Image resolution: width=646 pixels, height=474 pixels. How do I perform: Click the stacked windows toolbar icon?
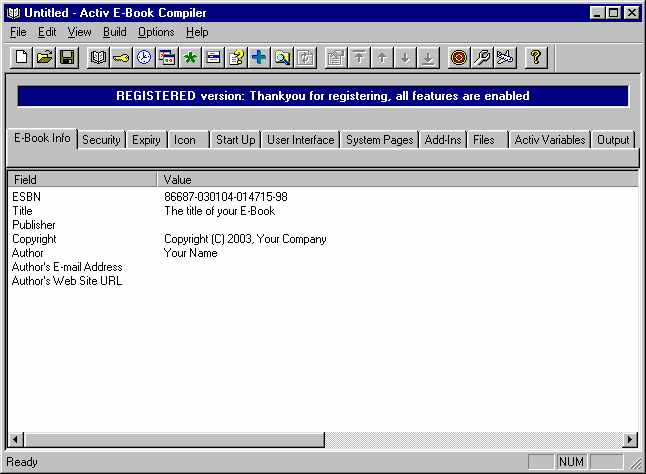click(x=167, y=57)
